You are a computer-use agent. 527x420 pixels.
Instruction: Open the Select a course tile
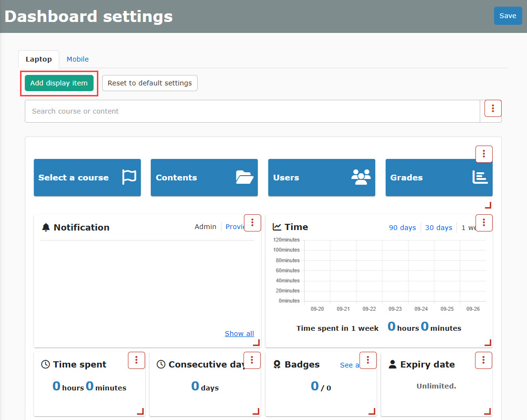coord(87,178)
